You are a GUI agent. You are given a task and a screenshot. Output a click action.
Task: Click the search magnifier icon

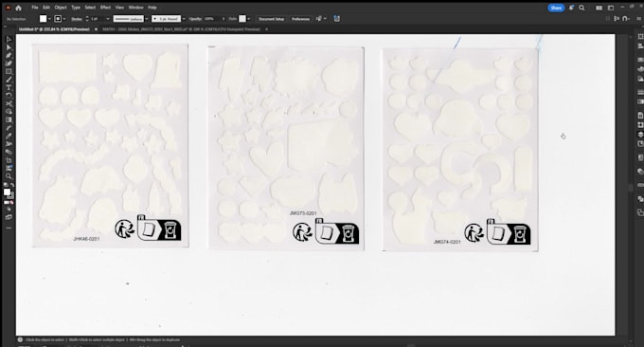pyautogui.click(x=581, y=8)
